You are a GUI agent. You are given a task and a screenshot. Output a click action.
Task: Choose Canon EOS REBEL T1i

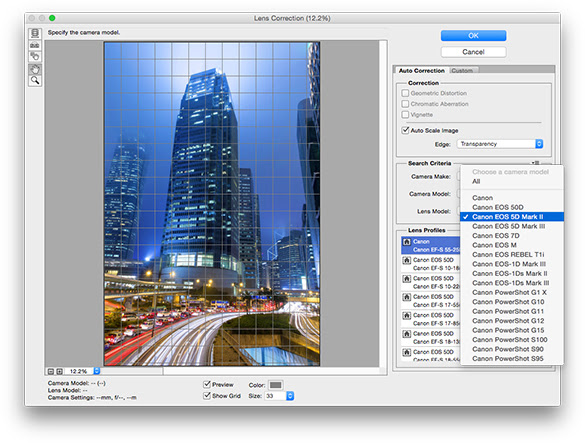coord(512,255)
